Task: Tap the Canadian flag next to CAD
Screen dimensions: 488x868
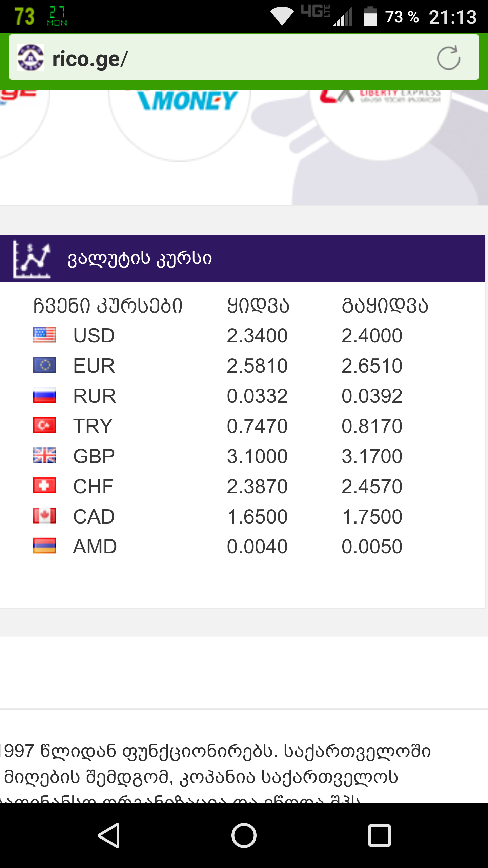Action: coord(44,516)
